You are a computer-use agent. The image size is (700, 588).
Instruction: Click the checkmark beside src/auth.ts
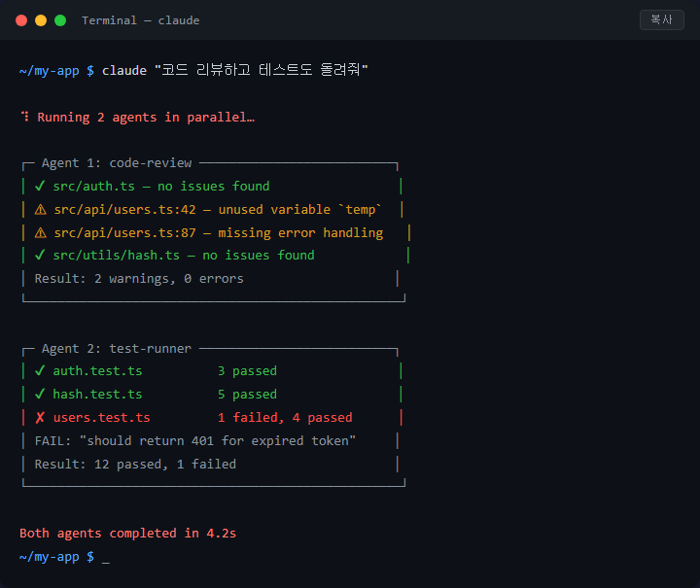(40, 186)
